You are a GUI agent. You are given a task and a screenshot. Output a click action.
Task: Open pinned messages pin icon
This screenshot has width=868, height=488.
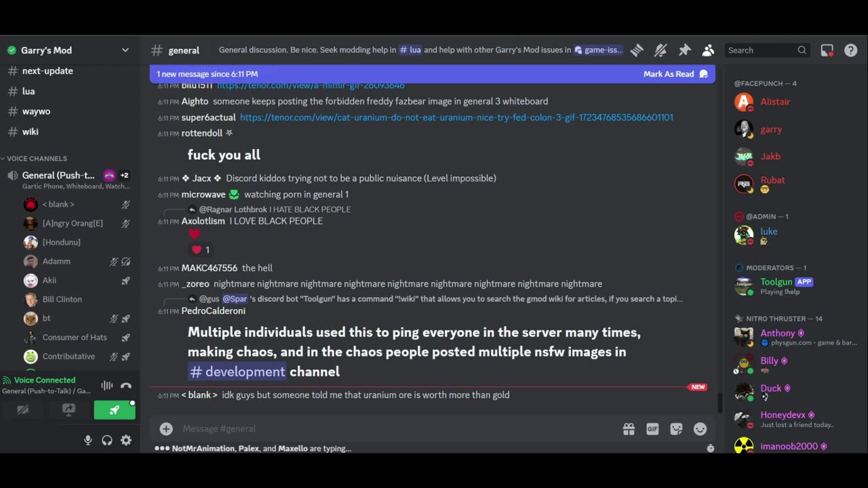(684, 50)
